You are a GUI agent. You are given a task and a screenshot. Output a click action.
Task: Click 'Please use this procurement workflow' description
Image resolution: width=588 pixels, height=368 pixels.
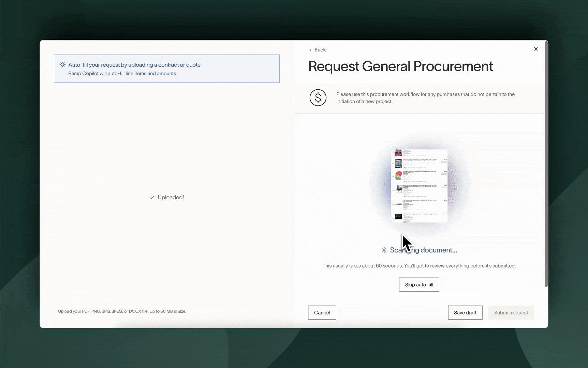tap(425, 98)
